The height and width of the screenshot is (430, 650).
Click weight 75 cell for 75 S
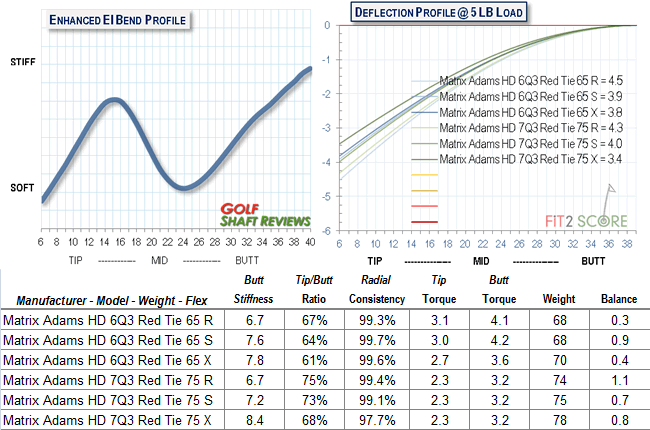click(560, 400)
